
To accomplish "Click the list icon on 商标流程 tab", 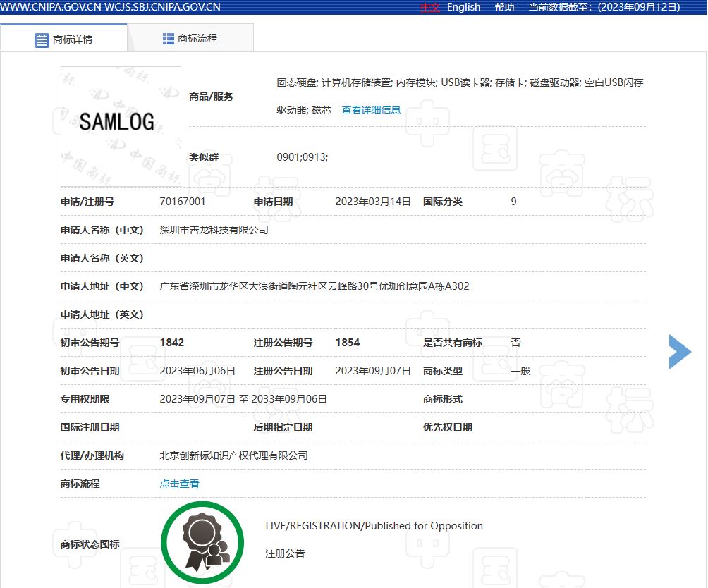I will (167, 37).
